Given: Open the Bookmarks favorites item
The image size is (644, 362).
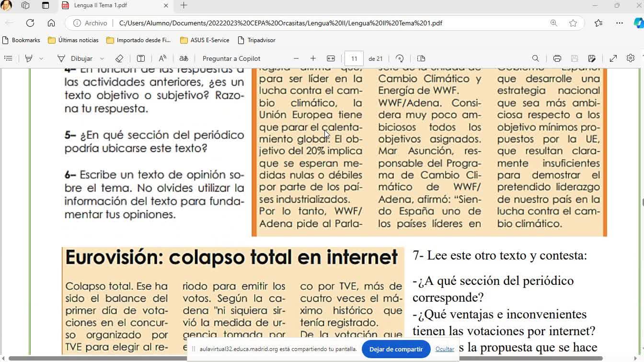Looking at the screenshot, I should [x=22, y=40].
